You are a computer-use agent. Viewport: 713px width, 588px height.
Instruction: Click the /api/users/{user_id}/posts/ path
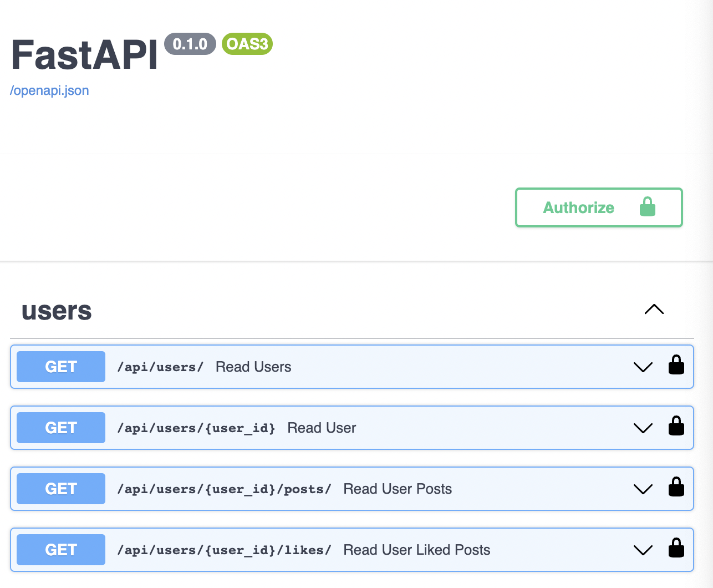[224, 489]
